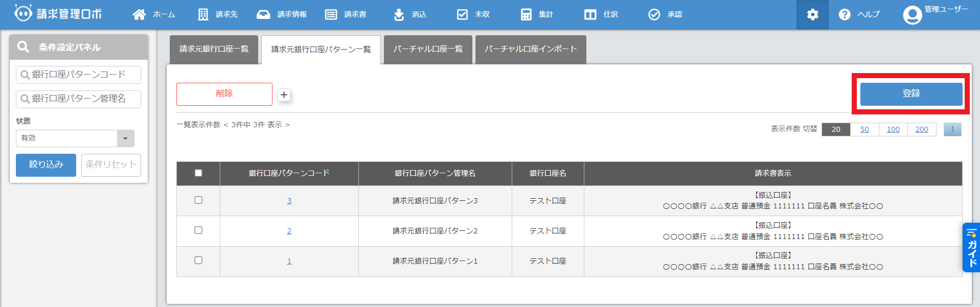The width and height of the screenshot is (980, 307).
Task: Open settings gear icon
Action: [x=812, y=14]
